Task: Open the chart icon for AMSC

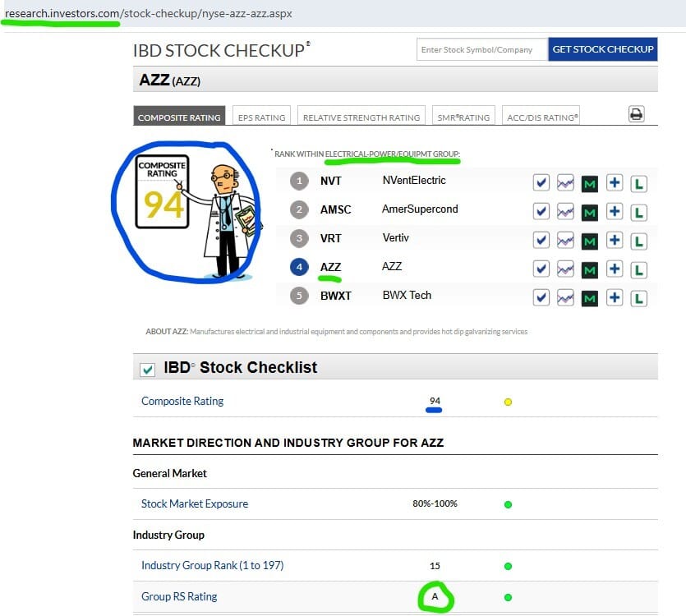Action: pyautogui.click(x=565, y=211)
